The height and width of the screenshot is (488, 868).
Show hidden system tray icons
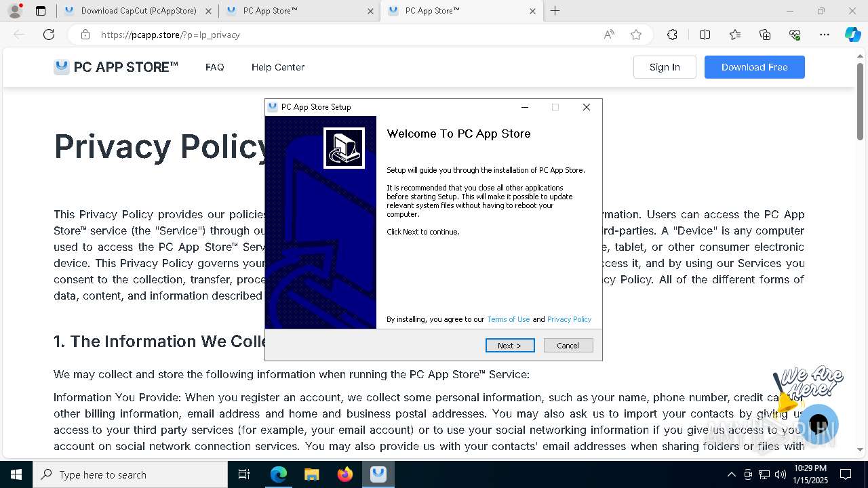click(731, 474)
